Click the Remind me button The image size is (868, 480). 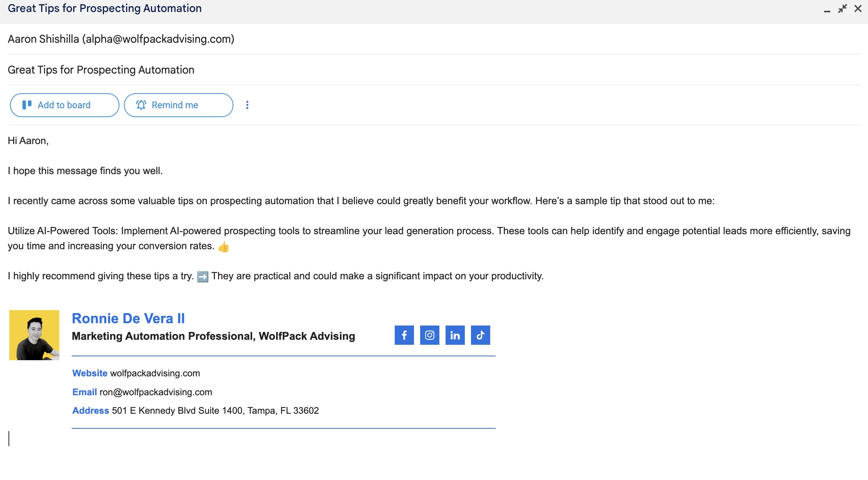click(x=178, y=105)
